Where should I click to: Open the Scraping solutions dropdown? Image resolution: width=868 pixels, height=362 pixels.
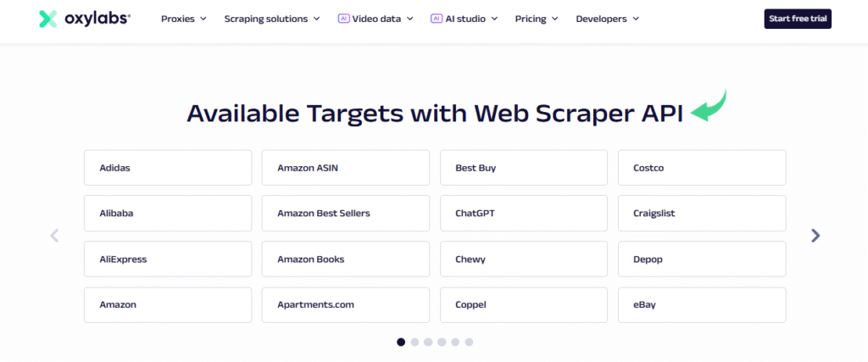point(271,18)
